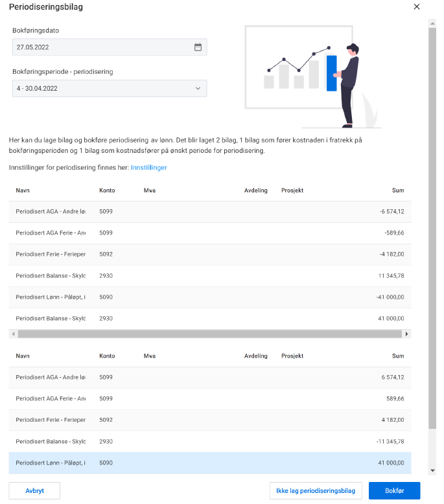Choose Ikke lag periodiseringsbilag
Screen dimensions: 444x504
pos(316,490)
